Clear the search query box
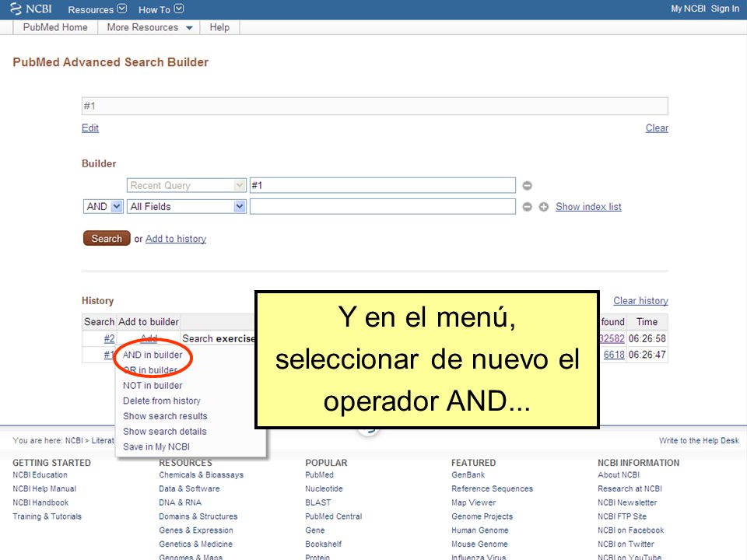747x560 pixels. pyautogui.click(x=657, y=128)
